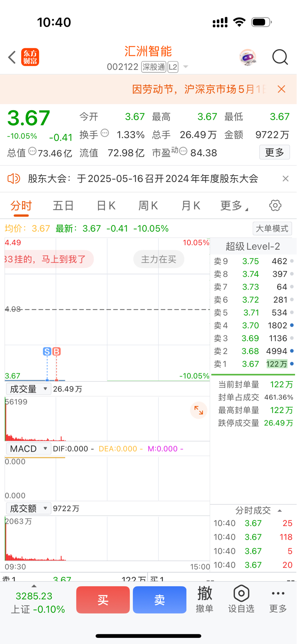
Task: Toggle 大单模式 button
Action: pos(272,228)
